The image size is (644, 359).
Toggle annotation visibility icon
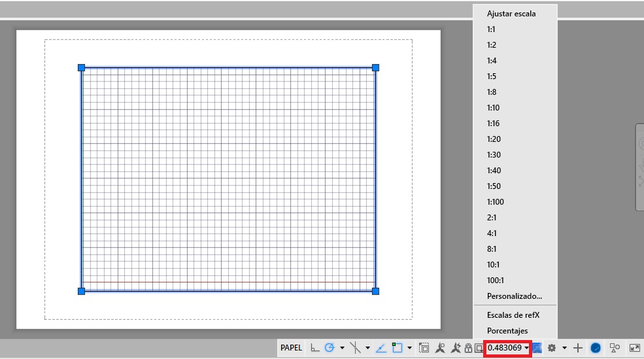[x=440, y=348]
